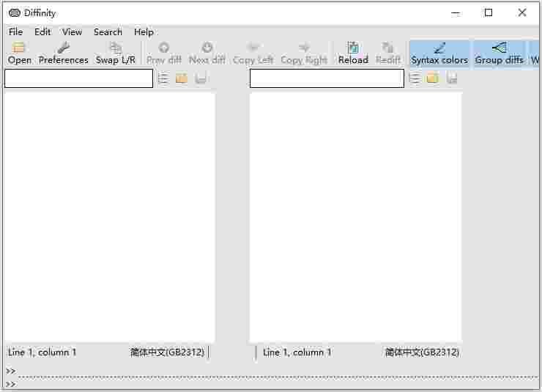
Task: Click right pane 'Line 1, column 1' status
Action: [x=297, y=352]
